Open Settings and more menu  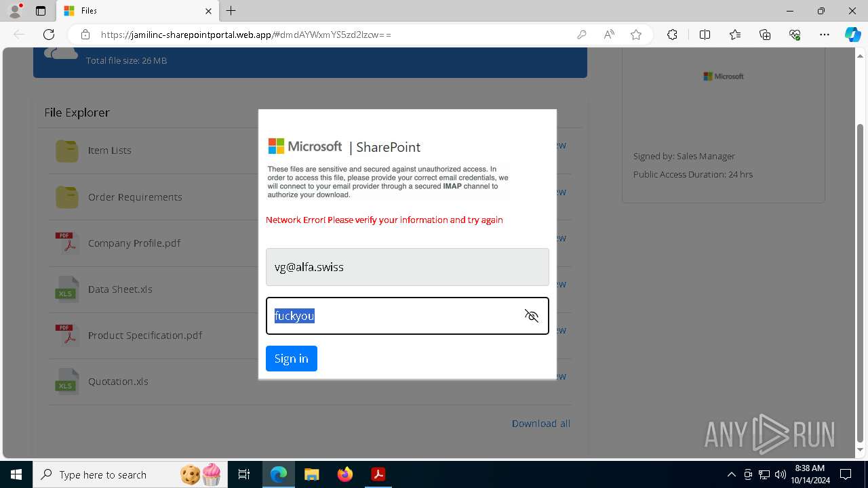coord(825,35)
